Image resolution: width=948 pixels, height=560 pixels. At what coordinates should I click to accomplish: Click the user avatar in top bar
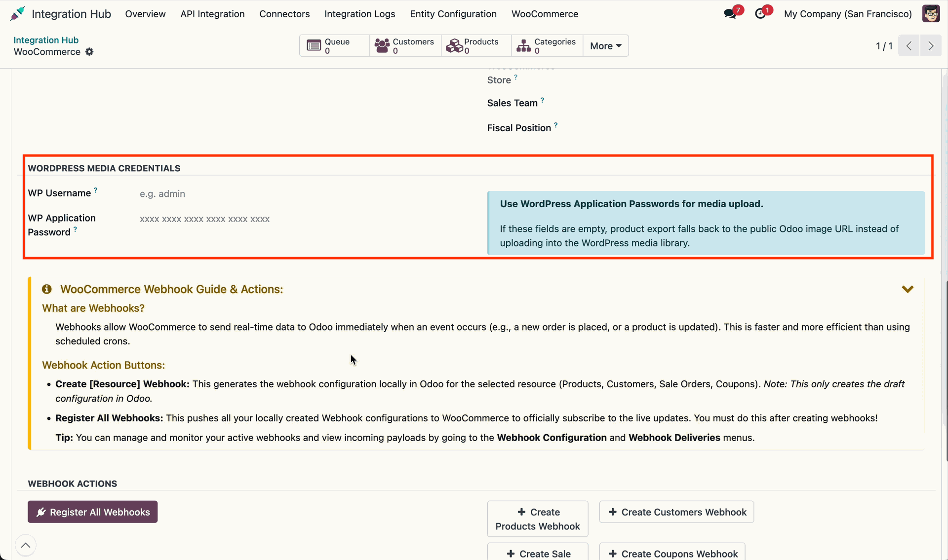tap(931, 14)
